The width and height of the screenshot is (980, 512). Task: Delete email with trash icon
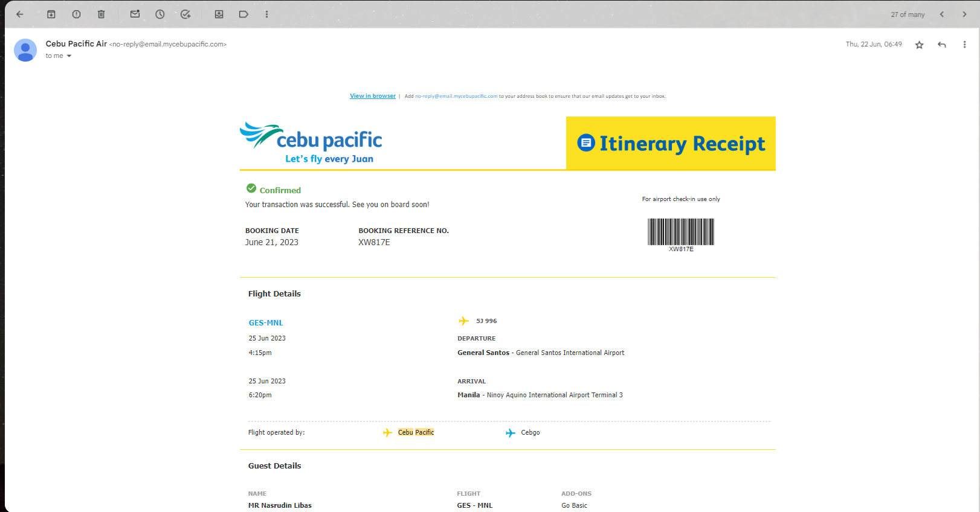[x=102, y=14]
